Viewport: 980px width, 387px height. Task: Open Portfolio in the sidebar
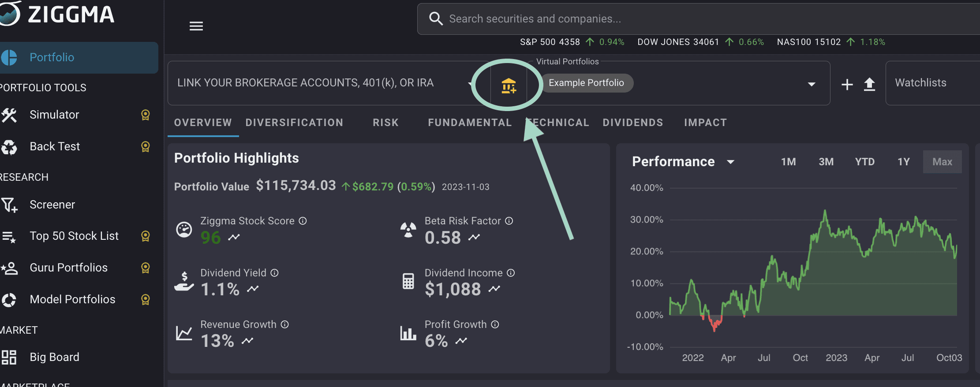pos(79,57)
